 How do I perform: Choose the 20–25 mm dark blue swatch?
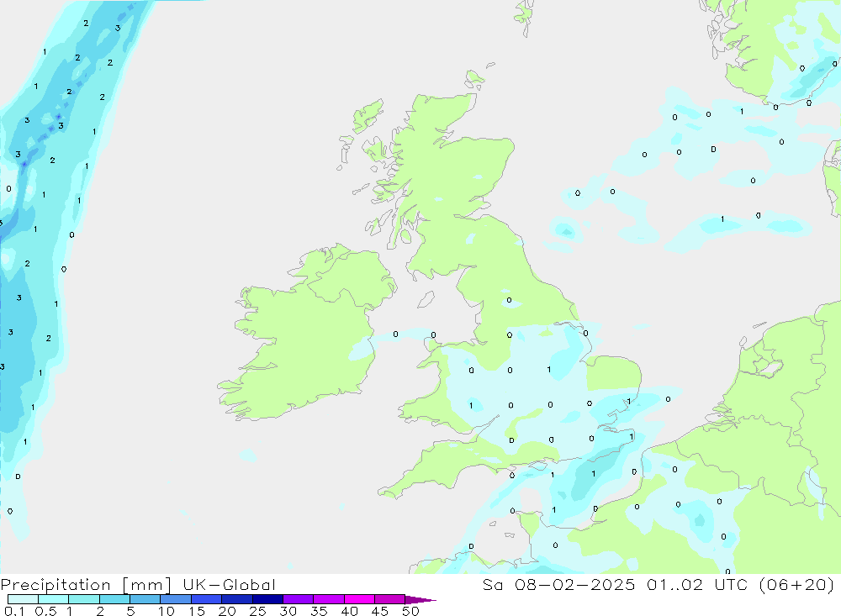237,599
